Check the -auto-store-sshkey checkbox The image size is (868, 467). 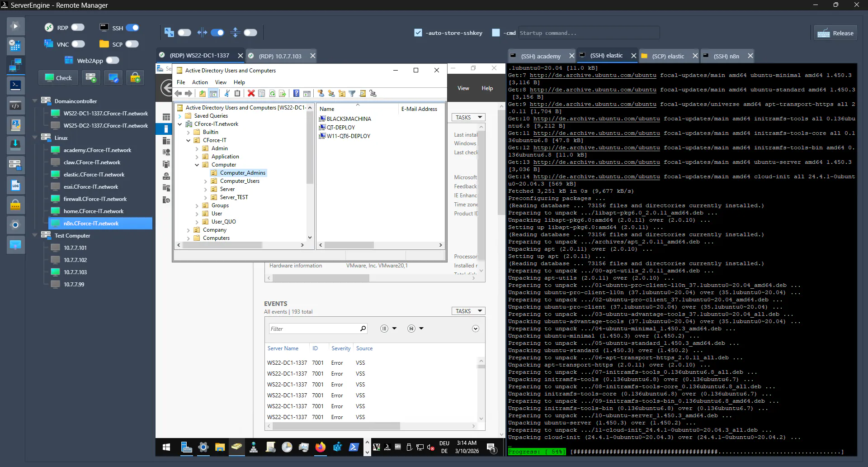pyautogui.click(x=418, y=33)
